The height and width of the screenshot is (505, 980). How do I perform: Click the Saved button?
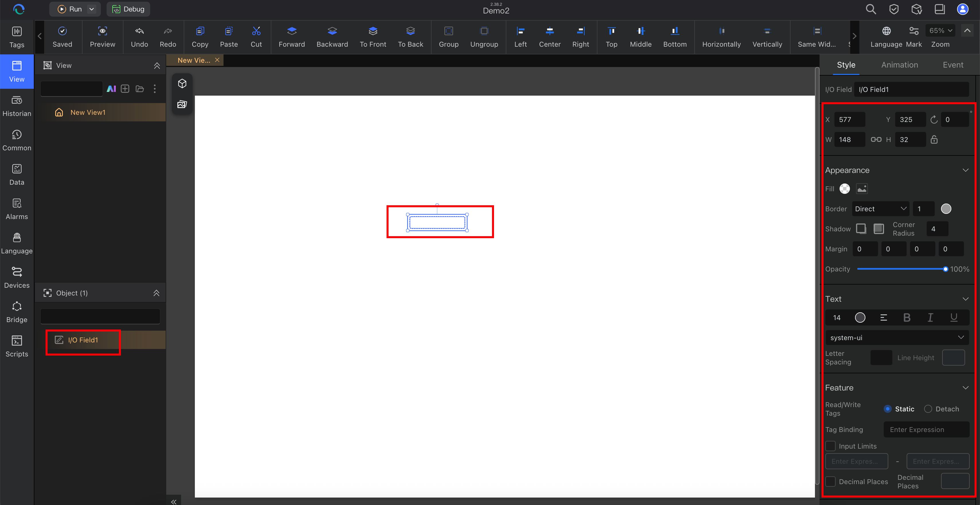62,36
